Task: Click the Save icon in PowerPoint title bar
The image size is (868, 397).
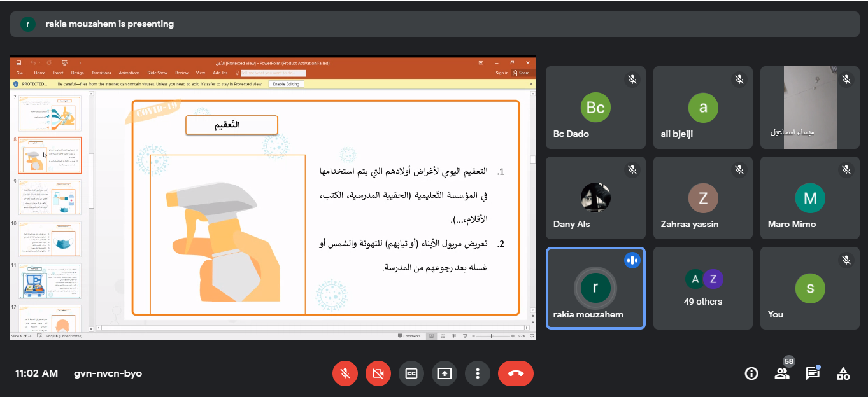Action: pos(19,63)
